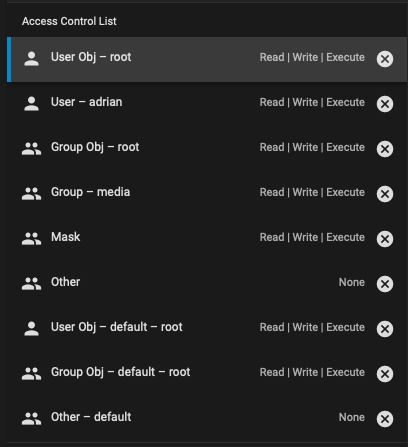Screen dimensions: 408x447
Task: Choose the Mask entry in the list
Action: tap(207, 239)
